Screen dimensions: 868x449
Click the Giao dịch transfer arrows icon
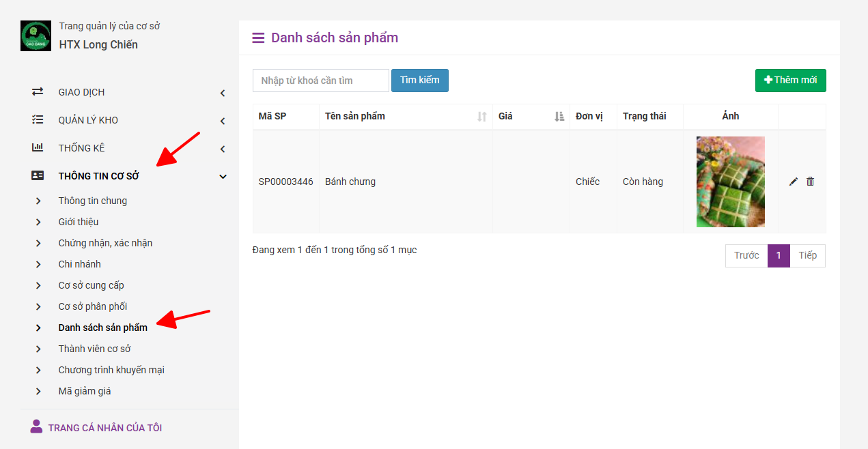pos(38,92)
